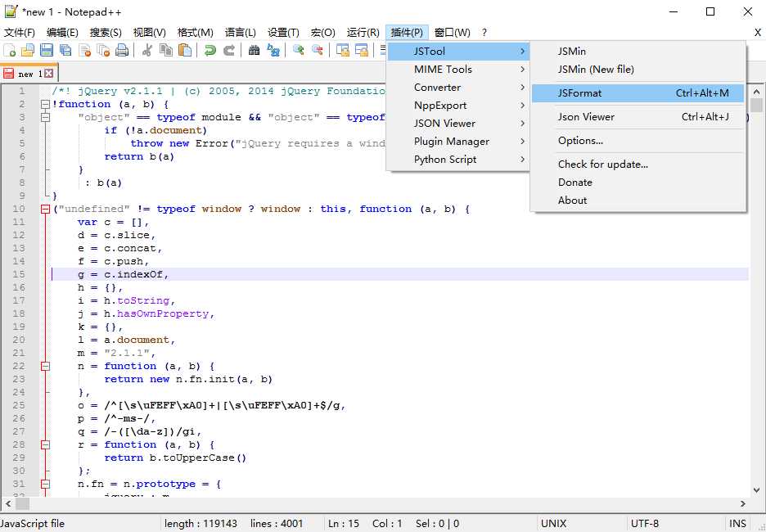
Task: Save the document using the floppy disk icon
Action: click(x=47, y=51)
